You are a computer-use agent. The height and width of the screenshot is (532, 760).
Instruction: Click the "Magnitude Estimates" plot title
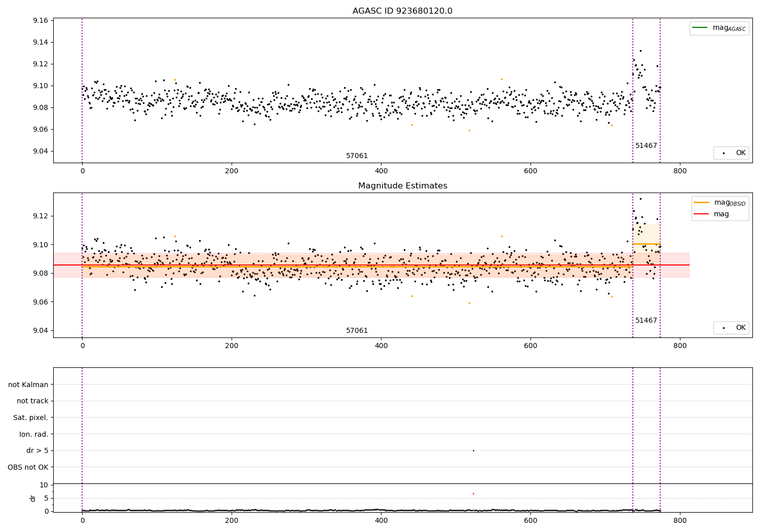pyautogui.click(x=402, y=186)
